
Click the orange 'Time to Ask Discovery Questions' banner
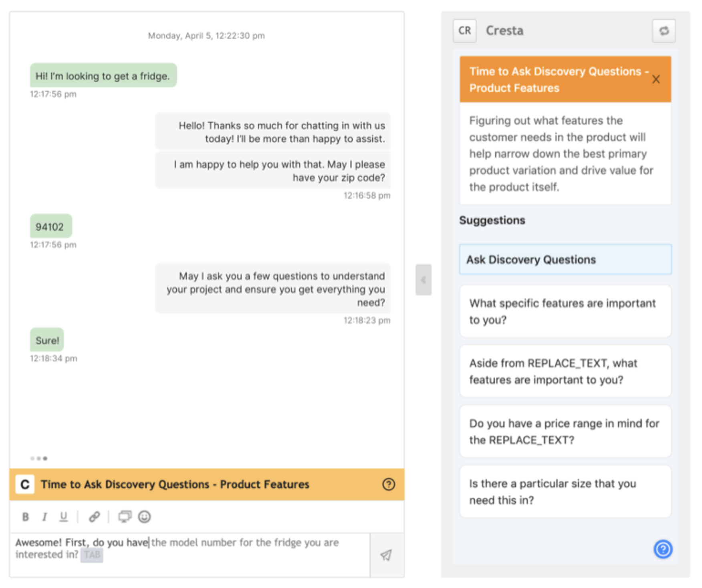(207, 484)
